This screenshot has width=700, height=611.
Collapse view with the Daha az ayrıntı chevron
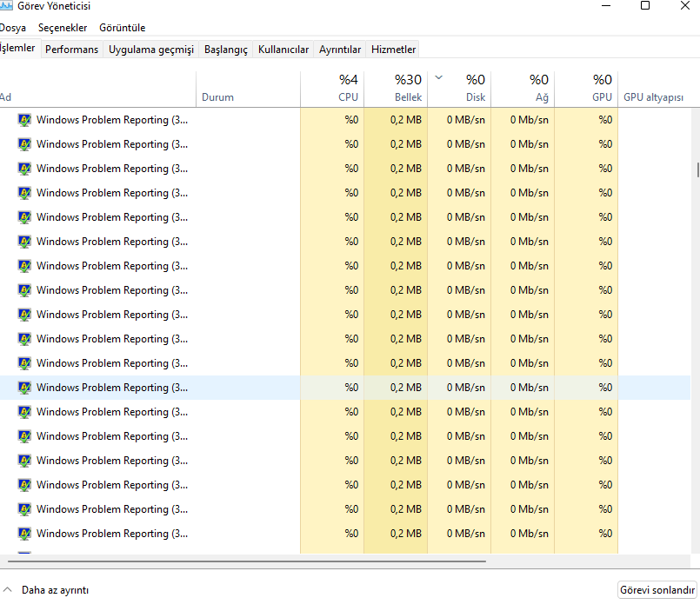click(7, 590)
